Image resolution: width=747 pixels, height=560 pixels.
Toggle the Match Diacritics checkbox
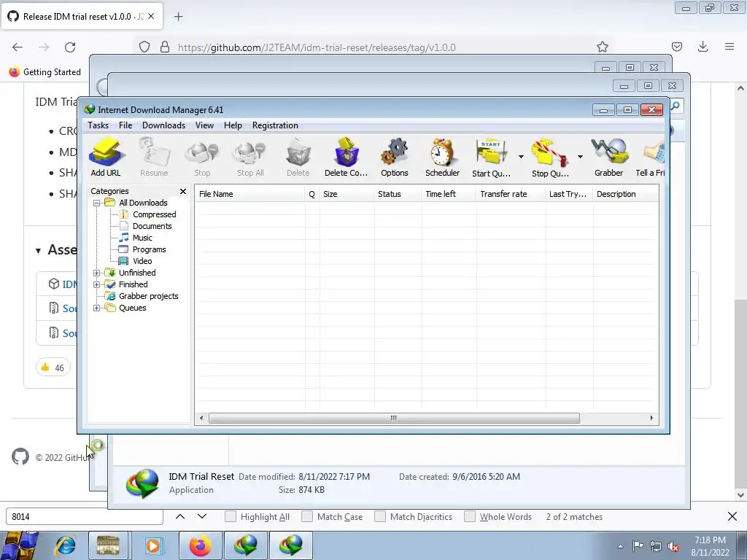tap(380, 516)
